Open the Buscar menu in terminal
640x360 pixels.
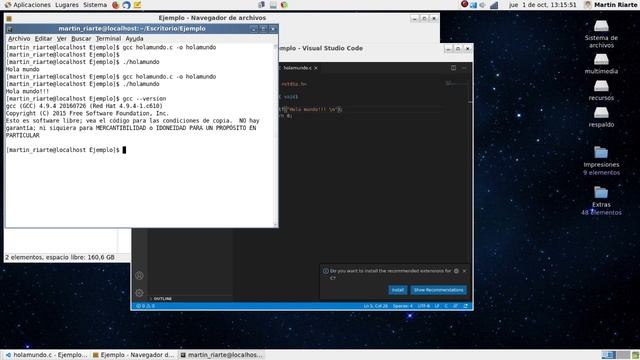pyautogui.click(x=81, y=38)
